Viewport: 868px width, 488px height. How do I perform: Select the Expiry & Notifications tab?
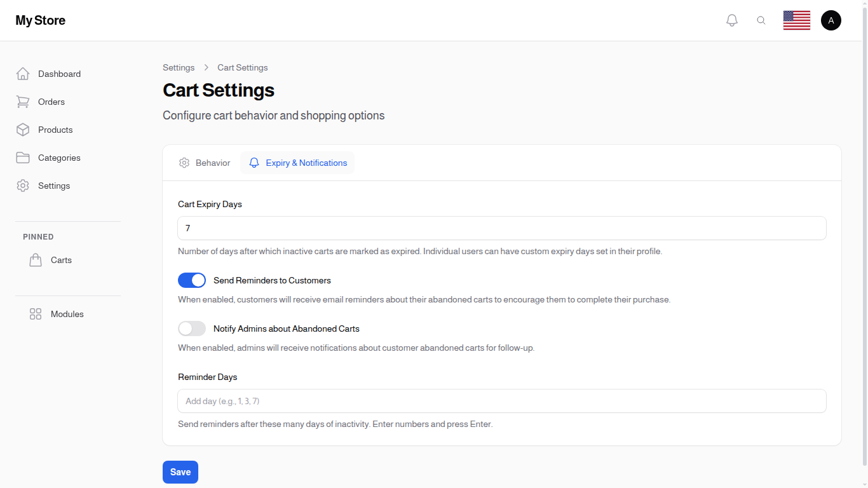tap(297, 162)
